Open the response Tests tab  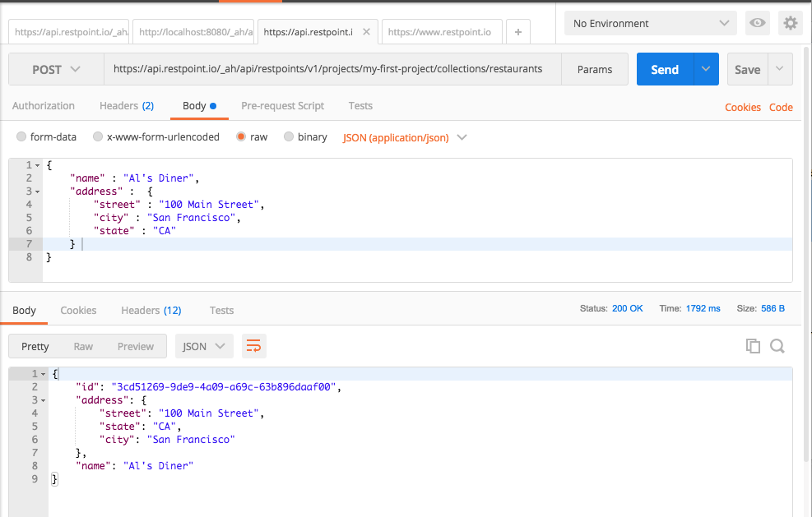click(221, 310)
